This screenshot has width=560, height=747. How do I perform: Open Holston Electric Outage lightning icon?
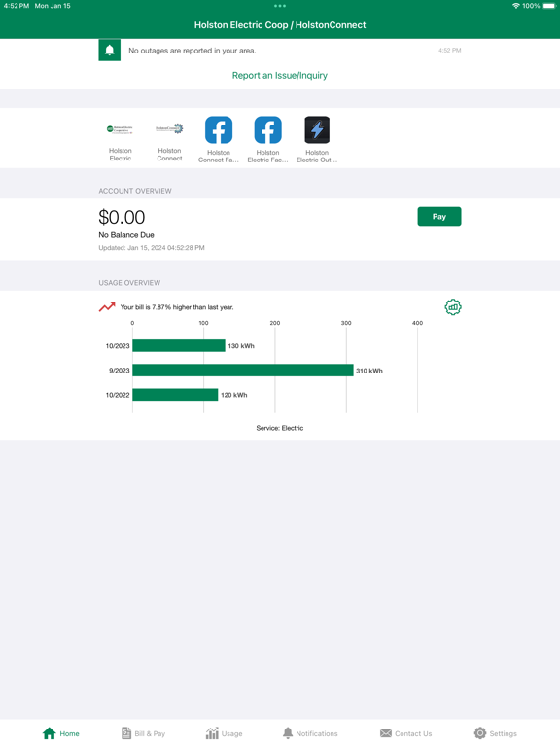(317, 129)
